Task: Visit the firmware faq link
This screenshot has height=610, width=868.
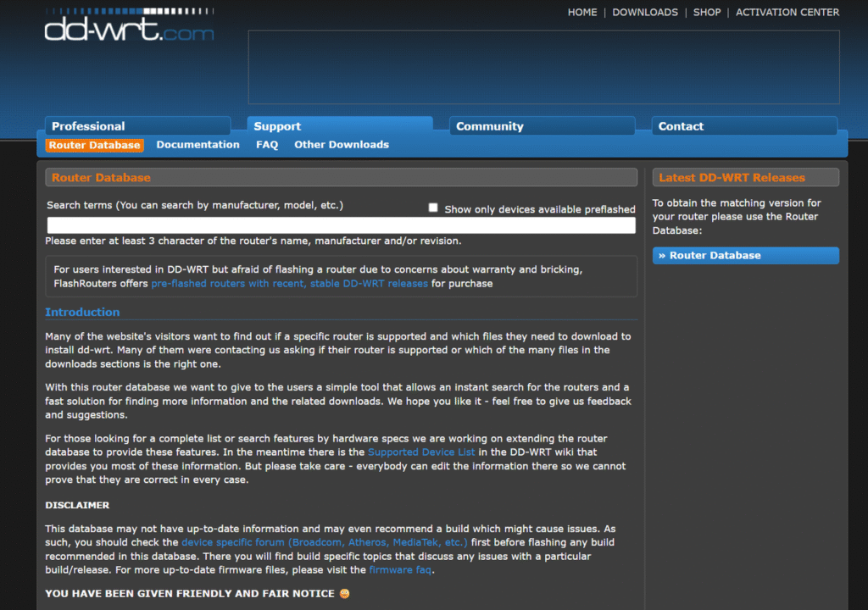Action: point(400,569)
